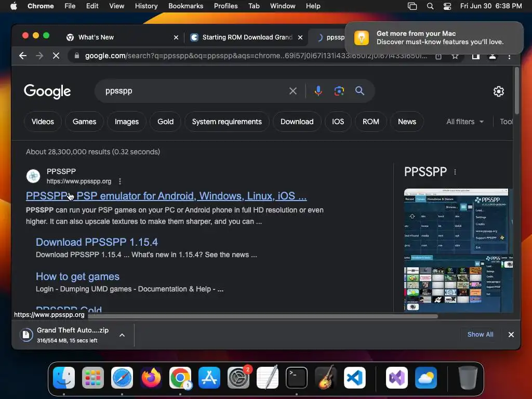Open Download PPSSPP 1.15.4 link
This screenshot has width=532, height=399.
tap(97, 242)
